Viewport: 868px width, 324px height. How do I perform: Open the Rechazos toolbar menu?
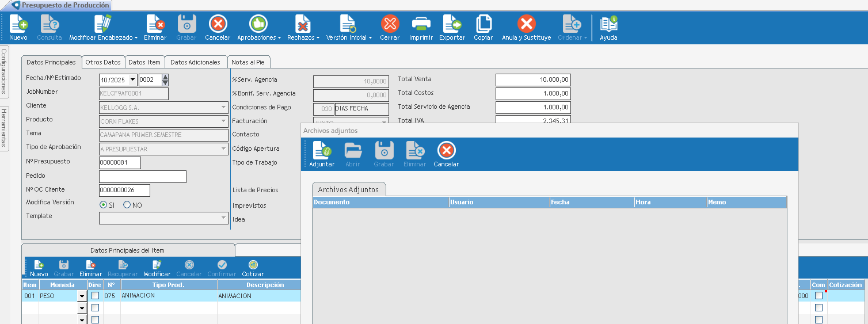(x=303, y=28)
